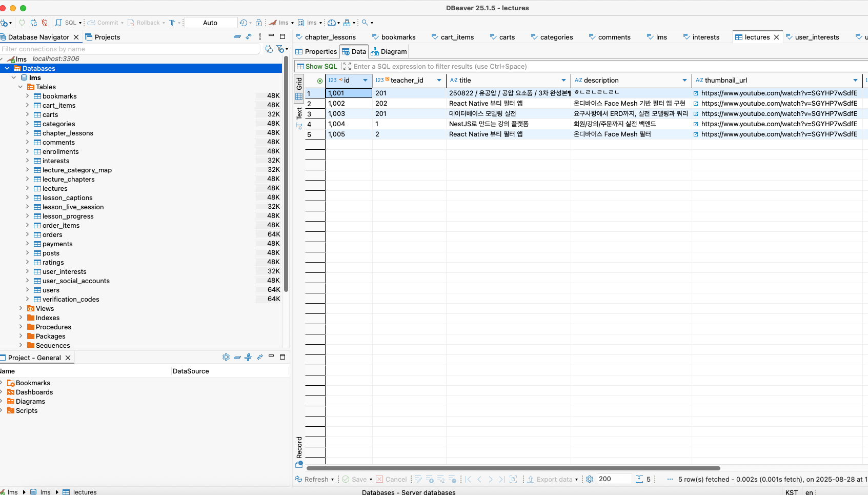
Task: Click the Refresh button
Action: [x=314, y=479]
